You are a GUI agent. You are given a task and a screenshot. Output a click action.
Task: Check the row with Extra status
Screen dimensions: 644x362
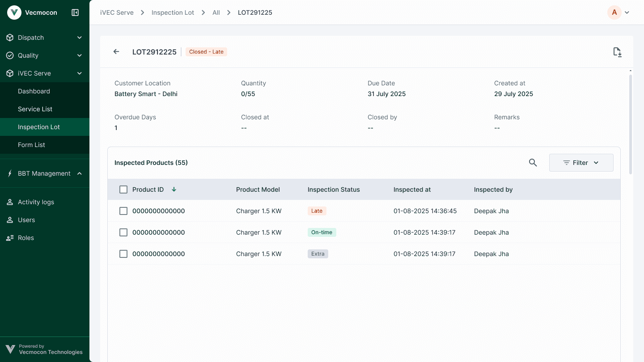123,254
